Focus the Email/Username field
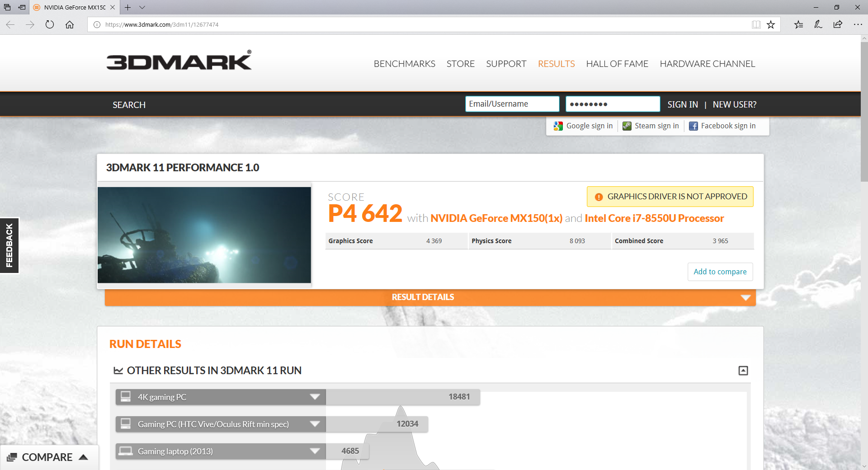Screen dimensions: 868x470 coord(512,104)
